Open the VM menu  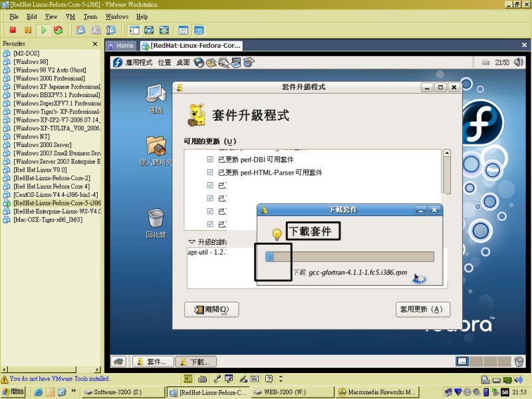click(x=70, y=17)
